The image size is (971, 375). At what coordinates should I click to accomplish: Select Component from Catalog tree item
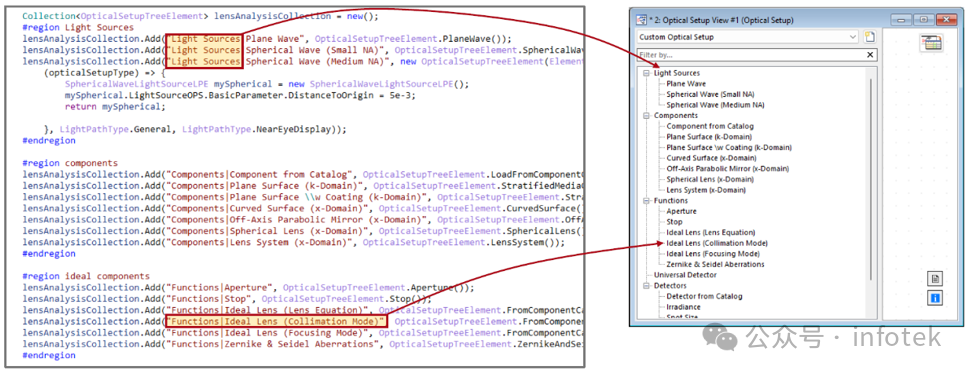pyautogui.click(x=710, y=126)
